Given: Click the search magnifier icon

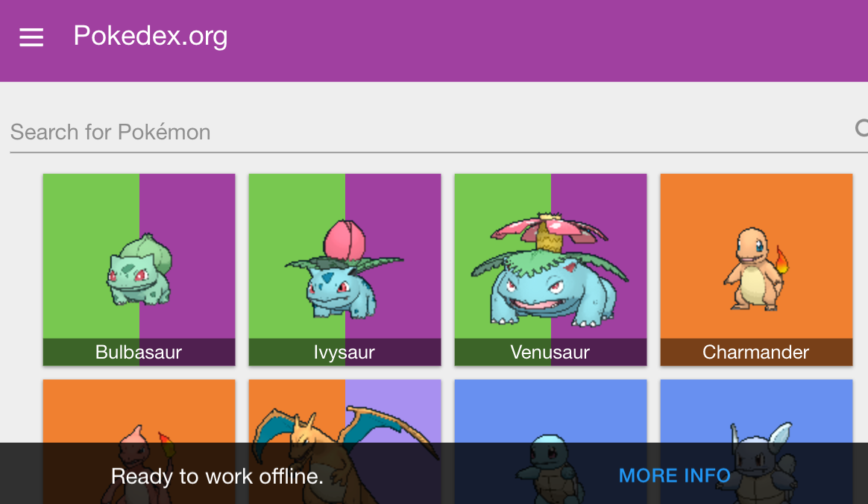Looking at the screenshot, I should pos(861,128).
